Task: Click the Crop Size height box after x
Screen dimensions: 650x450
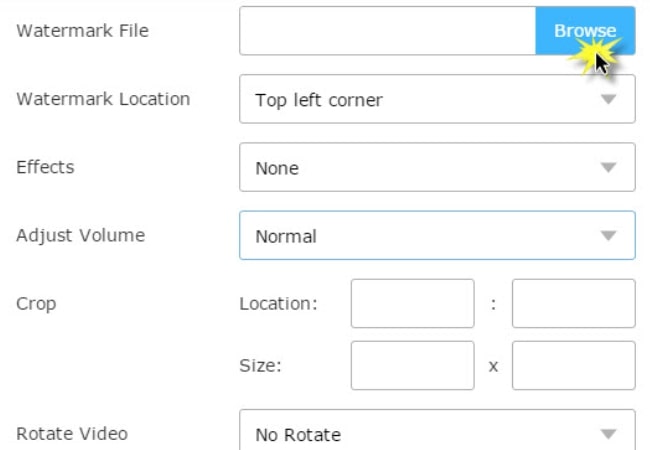Action: click(574, 365)
